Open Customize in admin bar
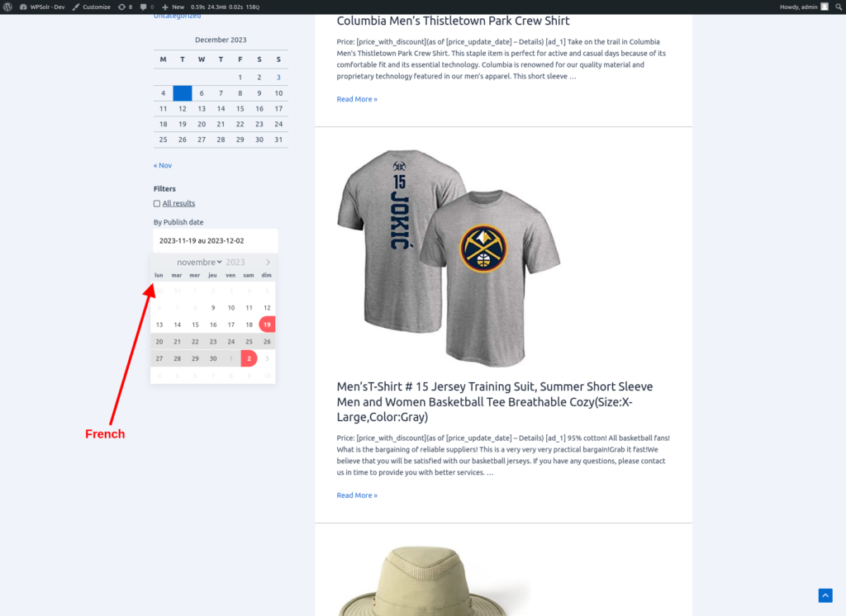 (x=92, y=7)
